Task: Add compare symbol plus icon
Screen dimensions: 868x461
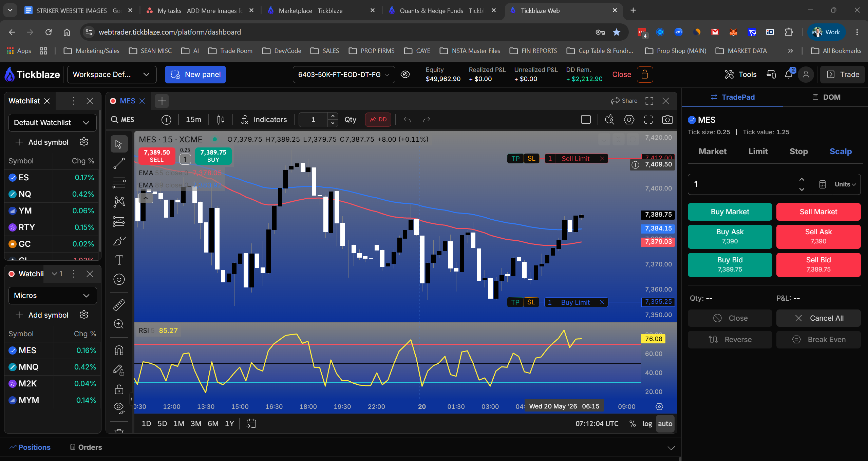Action: 166,120
